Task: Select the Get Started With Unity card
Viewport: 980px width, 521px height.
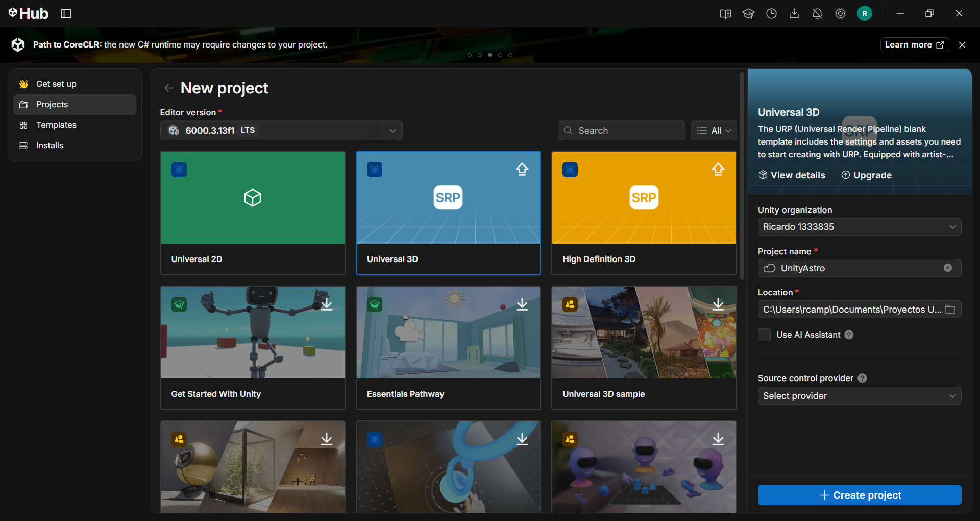Action: coord(253,347)
